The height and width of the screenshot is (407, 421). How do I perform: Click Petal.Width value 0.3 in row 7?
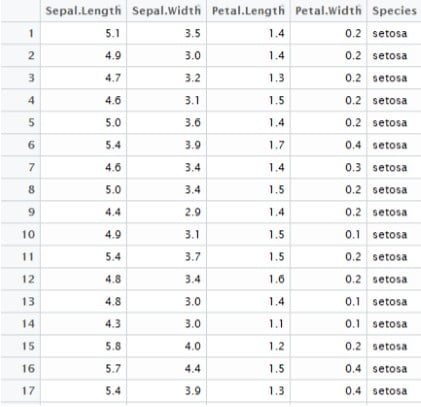tap(353, 167)
